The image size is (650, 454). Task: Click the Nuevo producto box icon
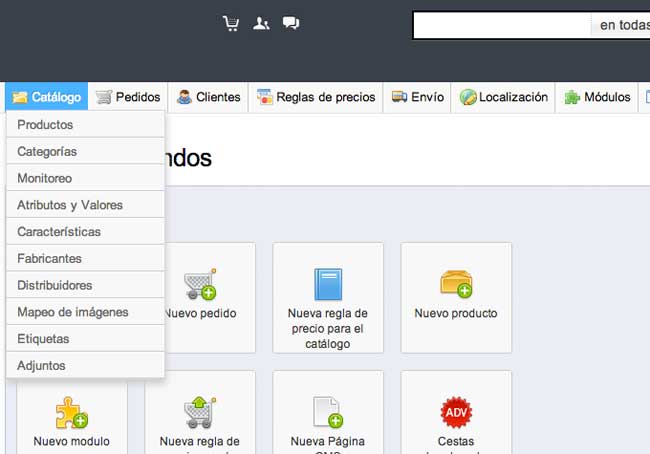tap(456, 284)
